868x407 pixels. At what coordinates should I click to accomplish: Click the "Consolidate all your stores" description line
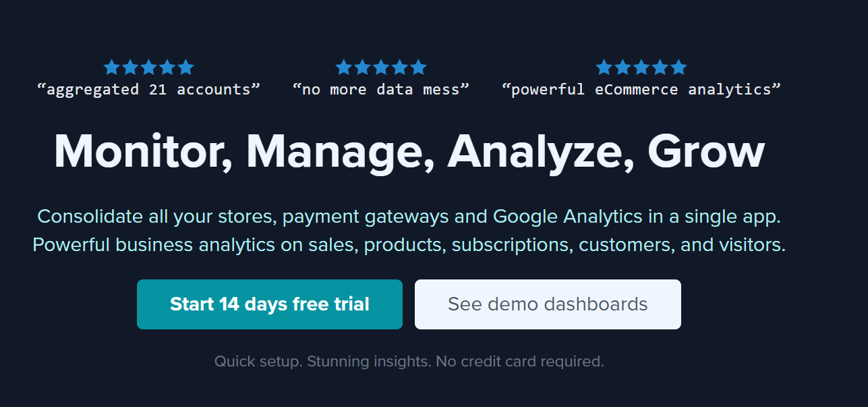409,217
